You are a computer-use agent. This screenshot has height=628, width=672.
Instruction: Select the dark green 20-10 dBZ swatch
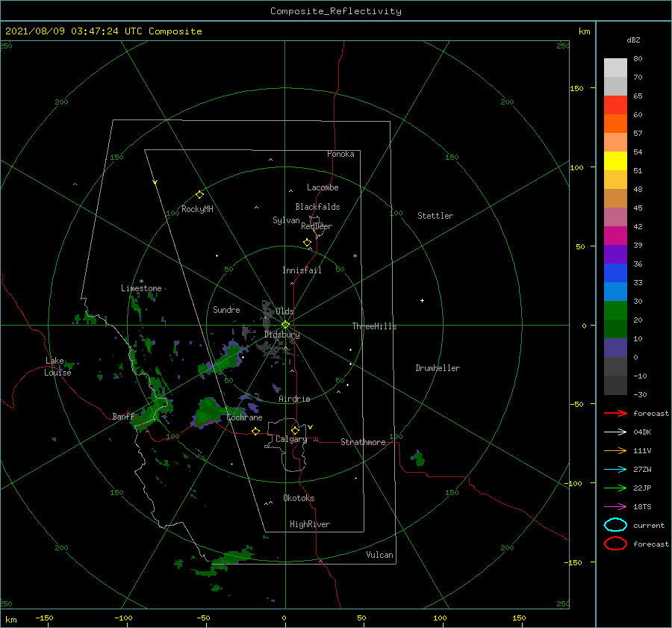[615, 329]
